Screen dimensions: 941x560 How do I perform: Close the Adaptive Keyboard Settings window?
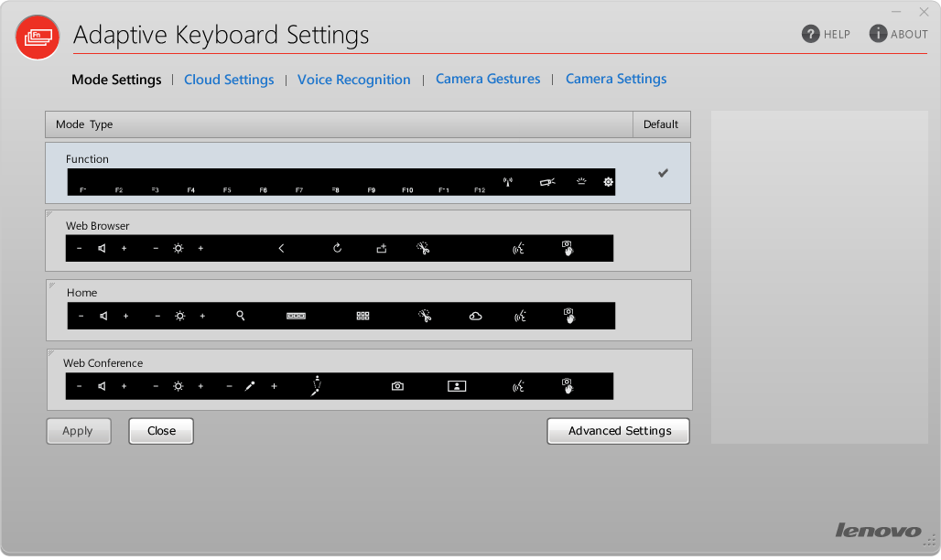click(x=925, y=11)
